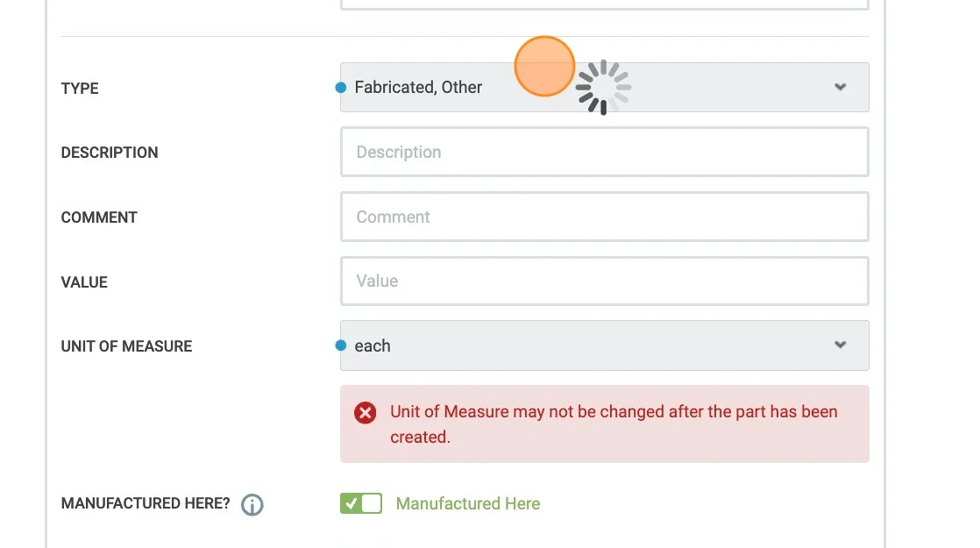Click the Value input box
This screenshot has height=548, width=980.
coord(604,281)
